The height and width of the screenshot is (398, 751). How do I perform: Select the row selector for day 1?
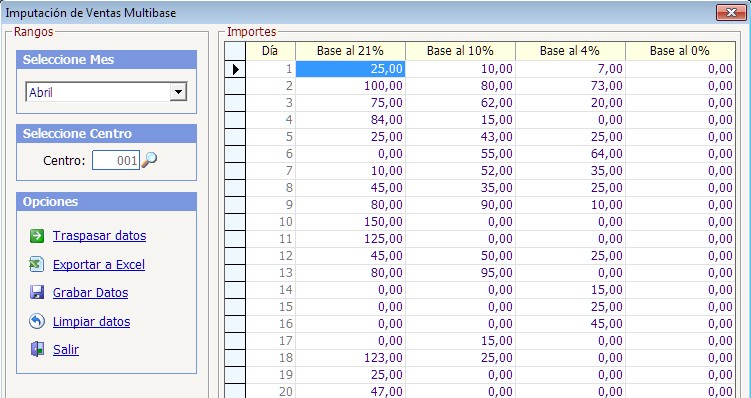click(235, 69)
